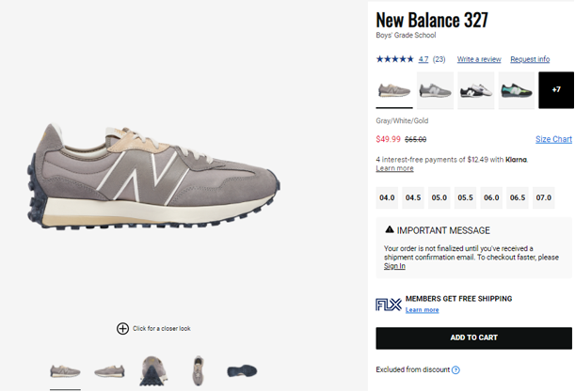Open the Write a review link
Viewport: 575px width, 392px height.
[x=478, y=59]
